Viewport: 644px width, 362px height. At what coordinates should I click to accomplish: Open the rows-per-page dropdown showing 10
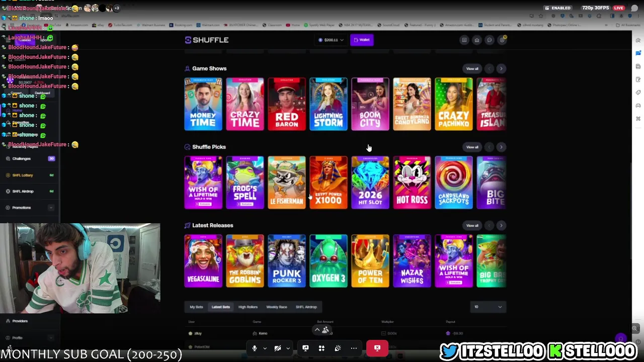(488, 307)
